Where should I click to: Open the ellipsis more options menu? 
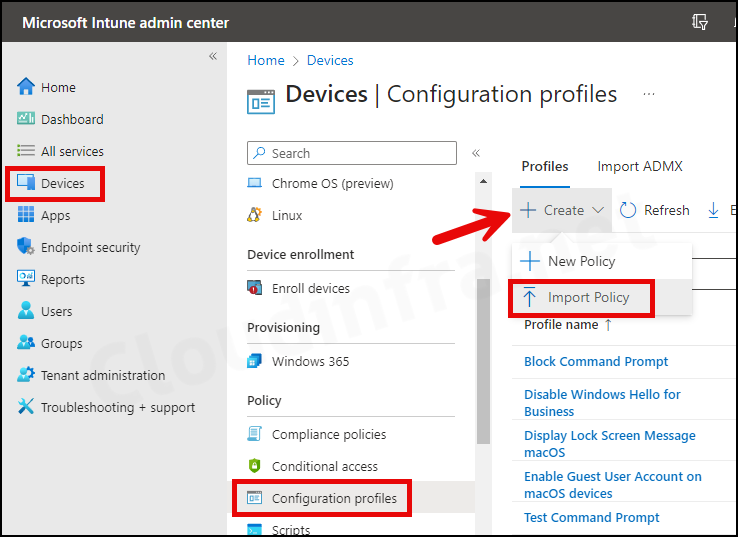649,94
